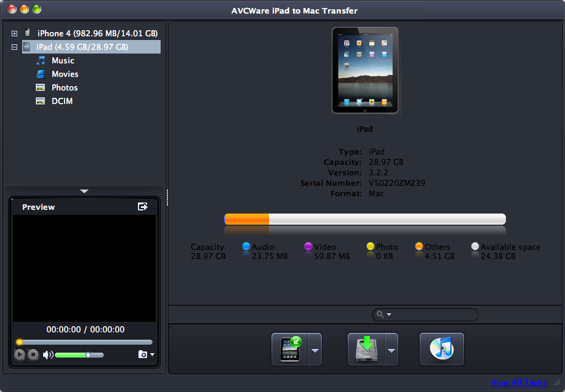Click the export to Mac drive button
This screenshot has height=392, width=565.
pyautogui.click(x=366, y=349)
